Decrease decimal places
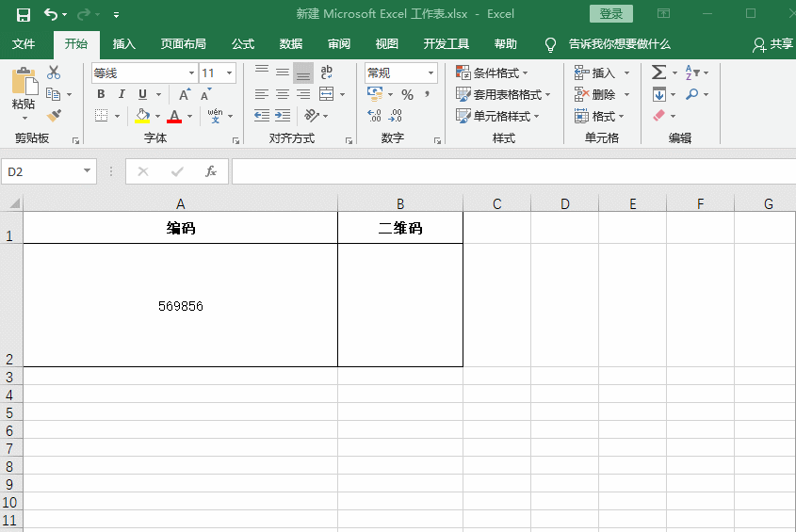The image size is (796, 532). coord(395,116)
